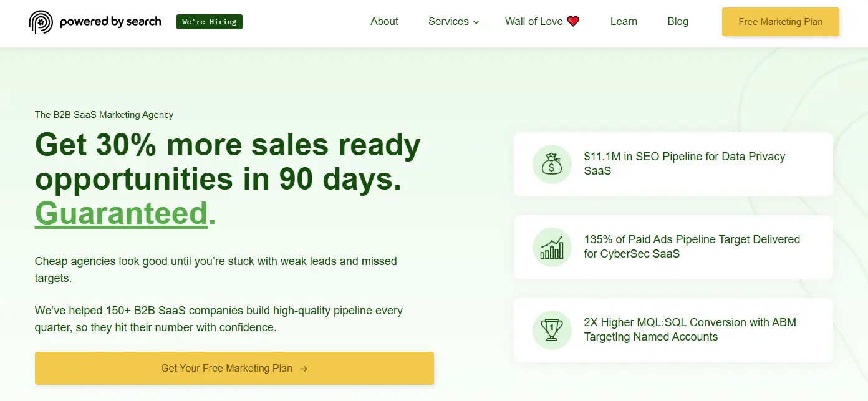Switch to the Blog section
Viewport: 868px width, 401px height.
[x=678, y=21]
